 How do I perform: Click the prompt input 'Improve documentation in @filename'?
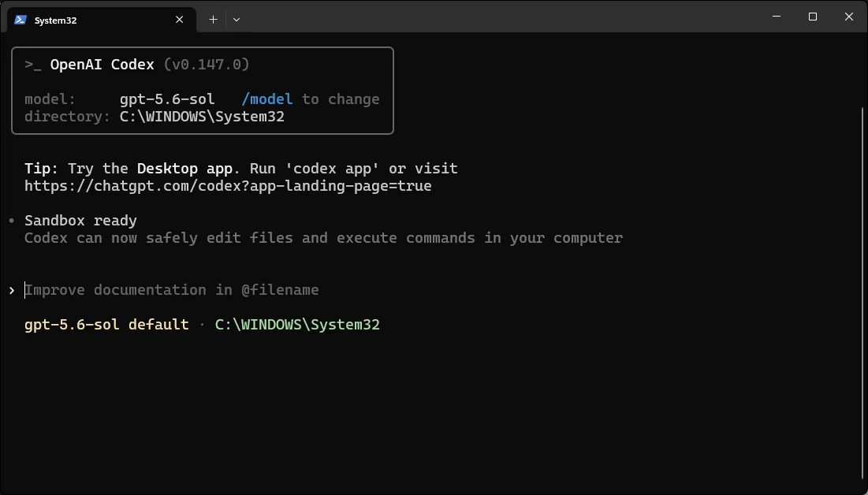(172, 290)
